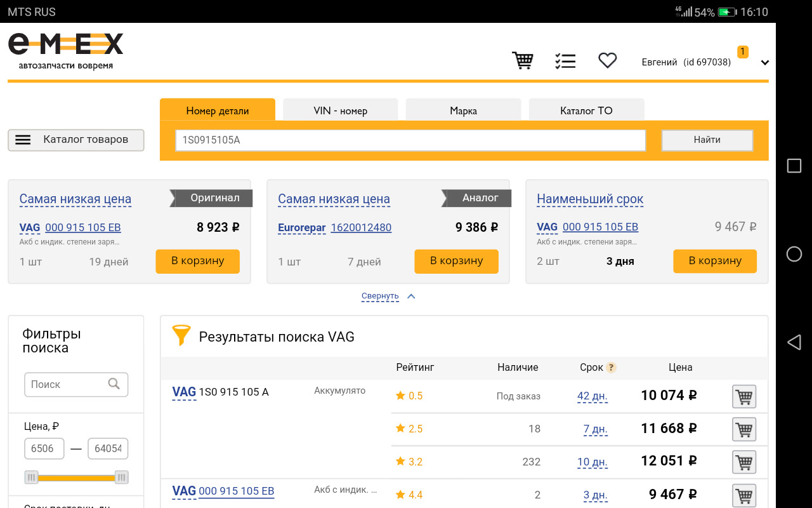This screenshot has height=508, width=812.
Task: Add 10 074 ₽ offer to cart
Action: tap(743, 397)
